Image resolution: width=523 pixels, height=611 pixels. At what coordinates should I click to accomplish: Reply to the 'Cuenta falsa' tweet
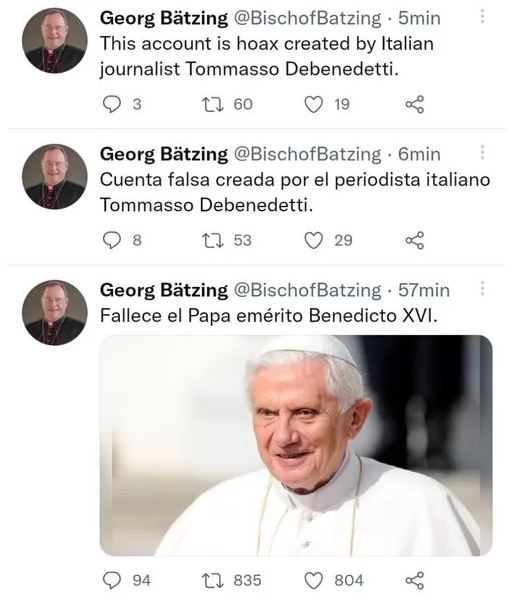(112, 240)
